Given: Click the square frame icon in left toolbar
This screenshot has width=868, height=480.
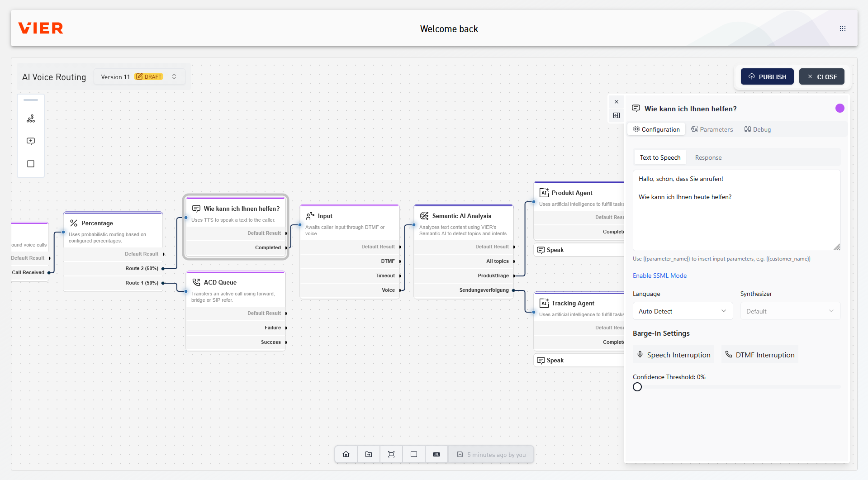Looking at the screenshot, I should [x=31, y=164].
